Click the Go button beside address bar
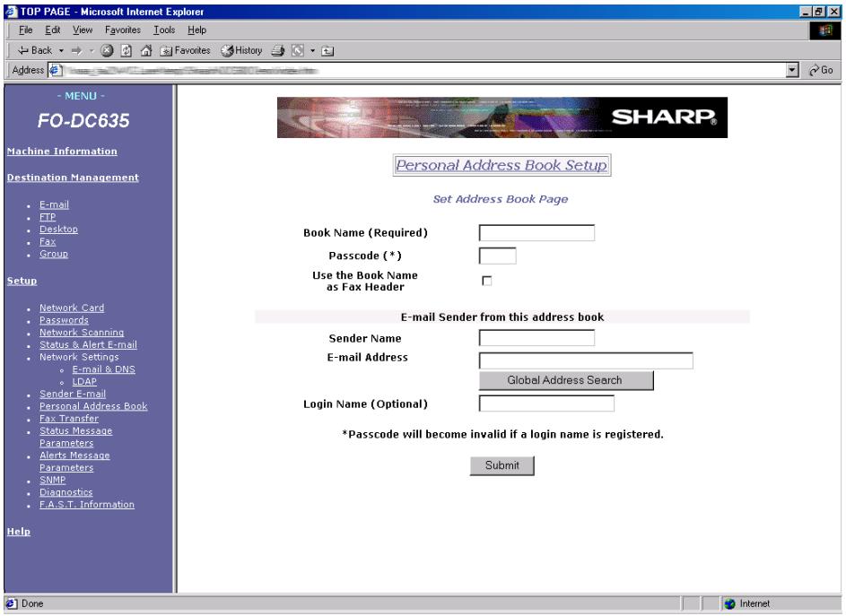Image resolution: width=846 pixels, height=616 pixels. pyautogui.click(x=821, y=70)
